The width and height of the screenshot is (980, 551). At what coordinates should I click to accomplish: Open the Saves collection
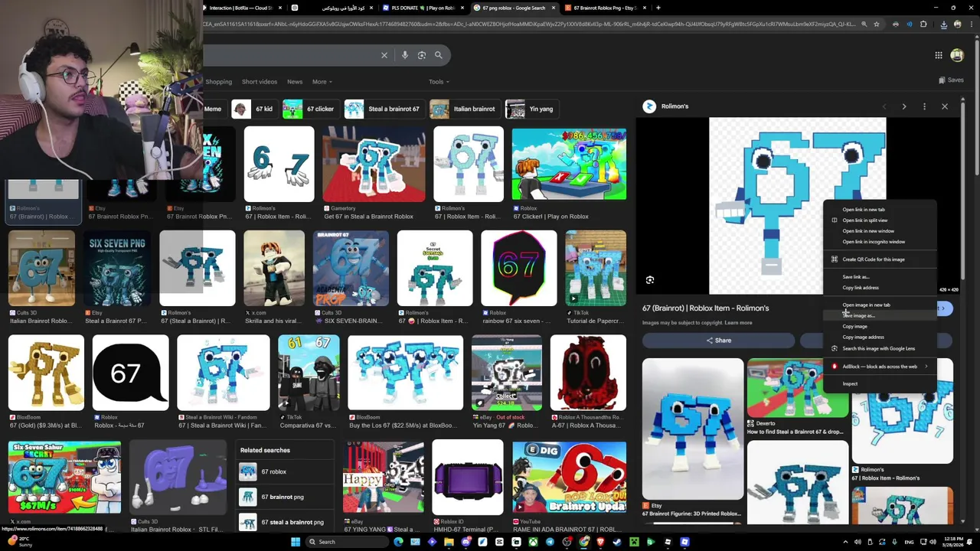(951, 80)
